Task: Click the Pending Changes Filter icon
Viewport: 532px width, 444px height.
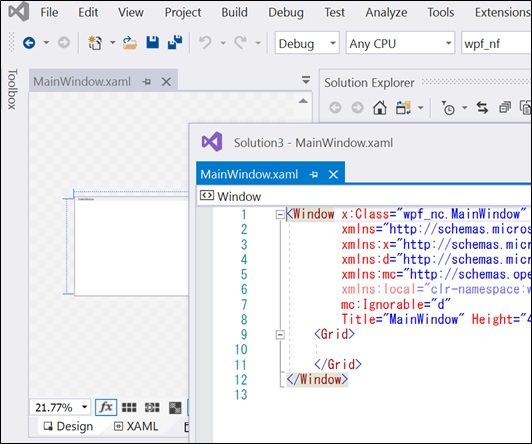Action: pos(448,108)
